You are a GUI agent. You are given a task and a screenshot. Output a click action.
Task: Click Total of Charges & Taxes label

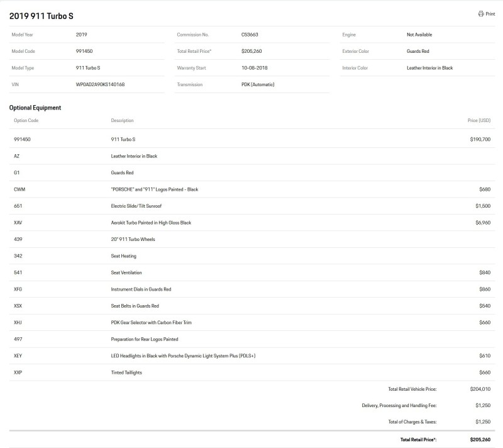(412, 422)
